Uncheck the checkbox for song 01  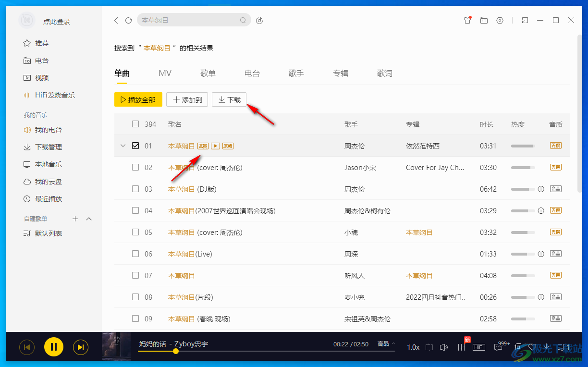[x=135, y=146]
